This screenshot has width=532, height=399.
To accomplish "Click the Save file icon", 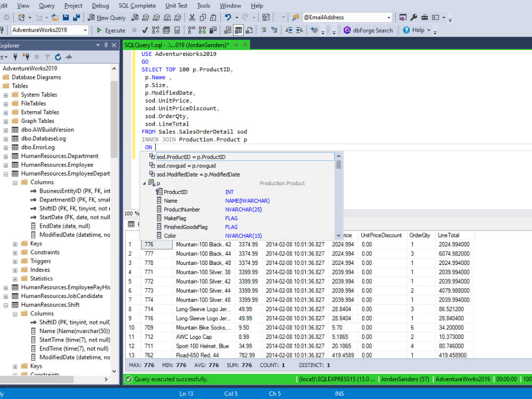I will pos(66,18).
